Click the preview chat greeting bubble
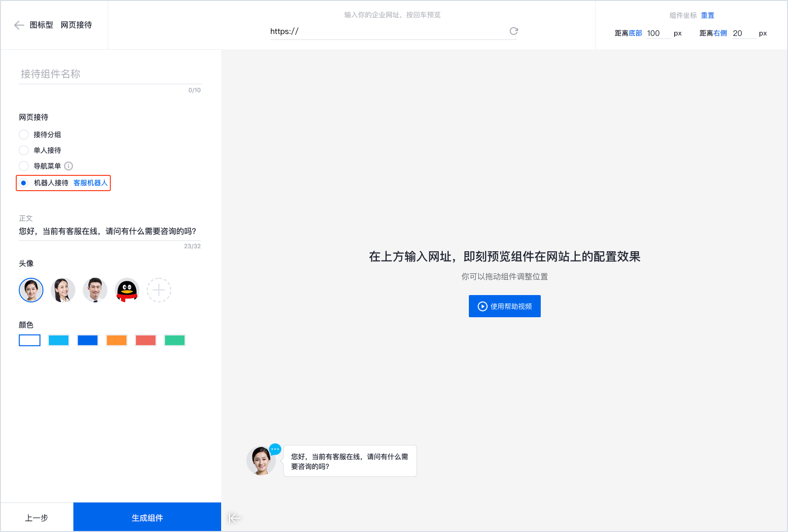The width and height of the screenshot is (788, 532). [350, 461]
